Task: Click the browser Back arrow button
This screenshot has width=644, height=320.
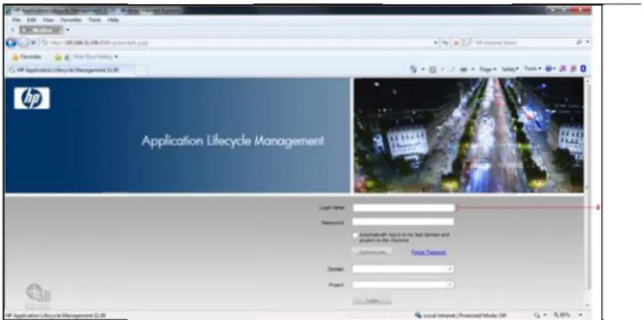Action: pos(11,42)
